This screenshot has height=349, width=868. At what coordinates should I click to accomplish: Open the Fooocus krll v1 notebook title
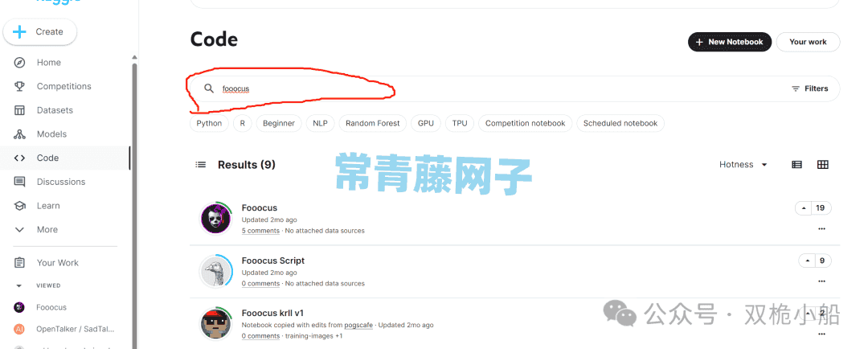[273, 314]
